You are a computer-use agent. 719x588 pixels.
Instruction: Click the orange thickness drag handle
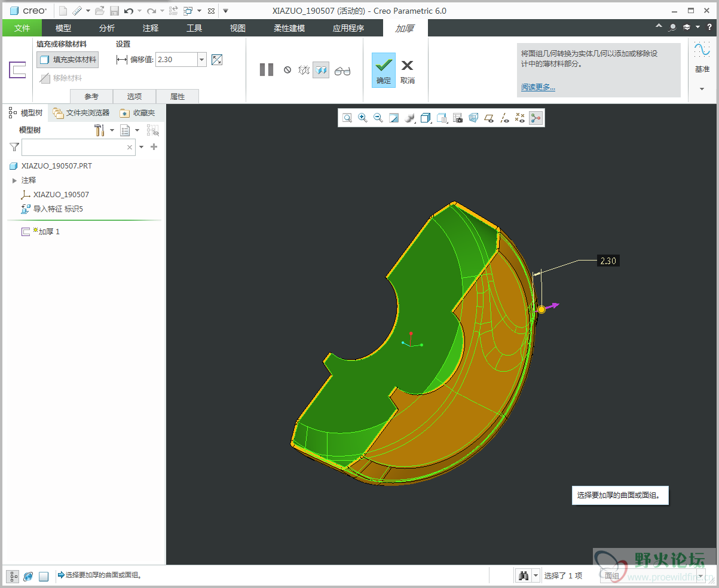tap(541, 309)
